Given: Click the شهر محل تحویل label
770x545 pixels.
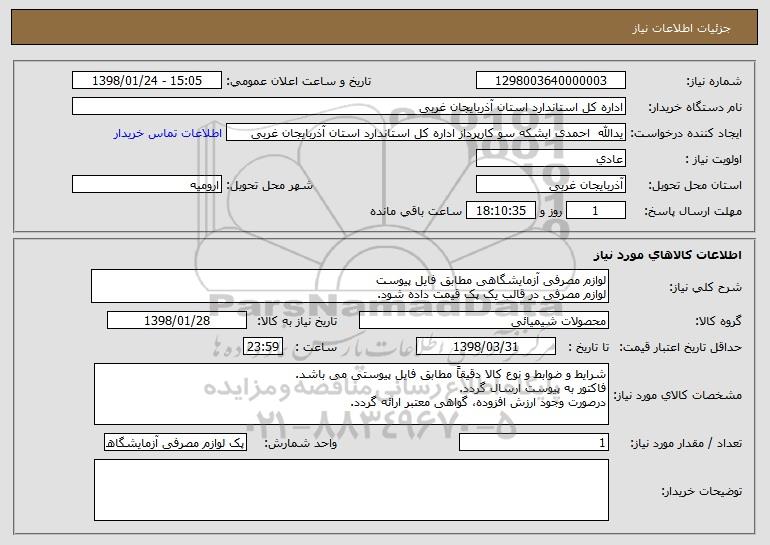Looking at the screenshot, I should tap(269, 185).
